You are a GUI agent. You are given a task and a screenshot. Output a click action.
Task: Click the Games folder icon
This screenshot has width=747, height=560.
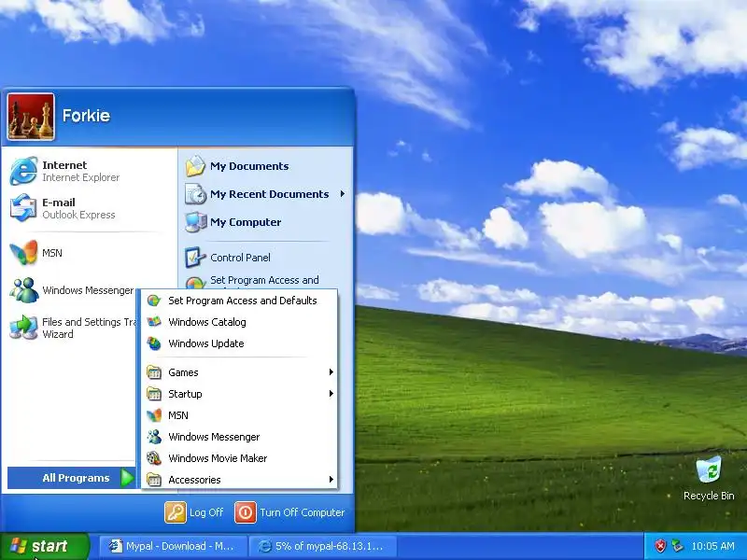coord(154,372)
